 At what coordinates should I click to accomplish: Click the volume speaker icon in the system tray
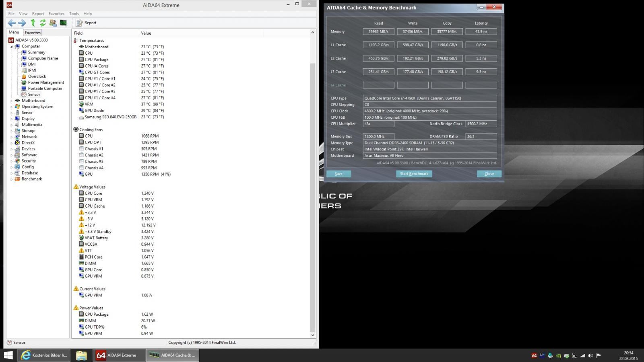590,356
